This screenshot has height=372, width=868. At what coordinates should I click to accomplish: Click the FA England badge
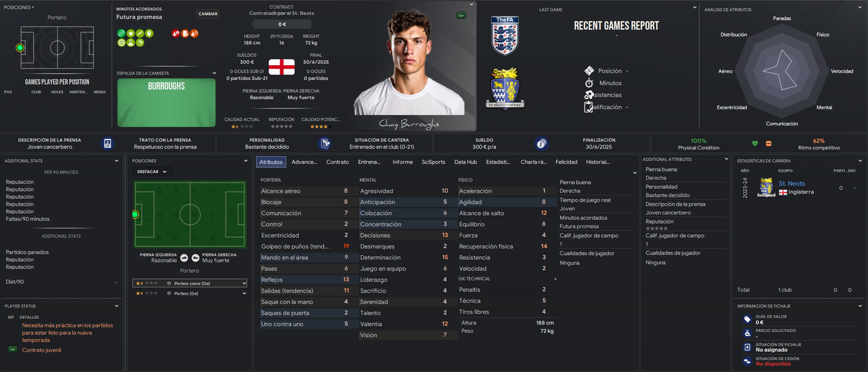[x=505, y=35]
